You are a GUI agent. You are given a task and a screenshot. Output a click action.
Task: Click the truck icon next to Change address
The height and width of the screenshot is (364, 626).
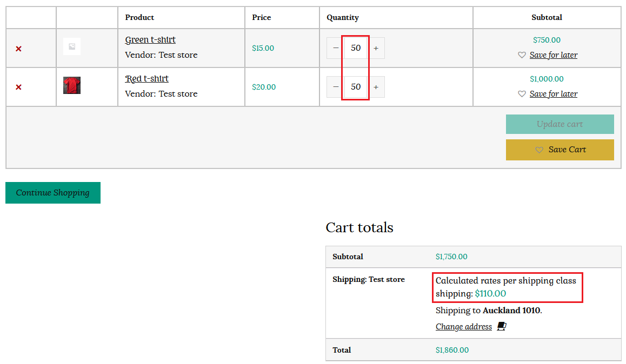click(x=502, y=326)
